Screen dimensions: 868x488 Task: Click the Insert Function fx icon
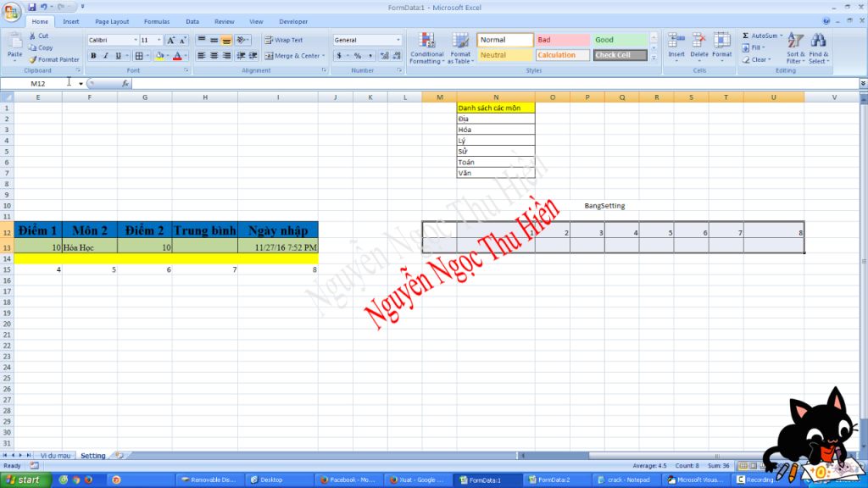point(125,84)
